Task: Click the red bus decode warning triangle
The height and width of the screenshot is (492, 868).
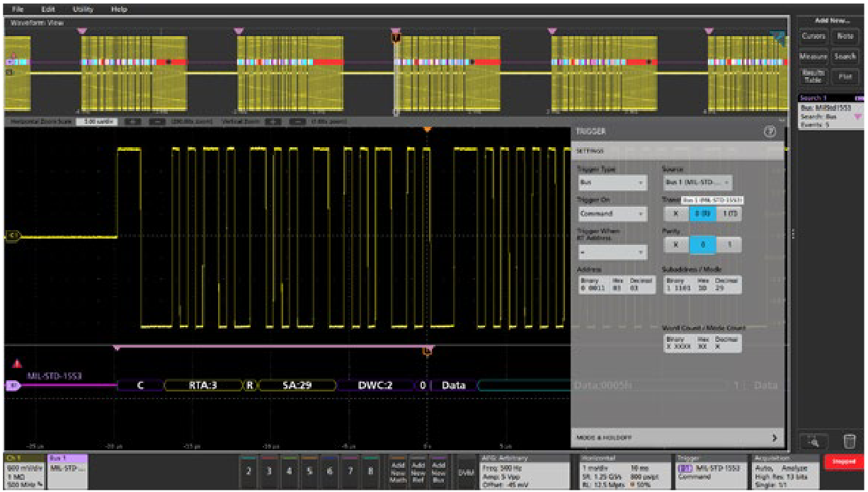Action: pos(18,364)
